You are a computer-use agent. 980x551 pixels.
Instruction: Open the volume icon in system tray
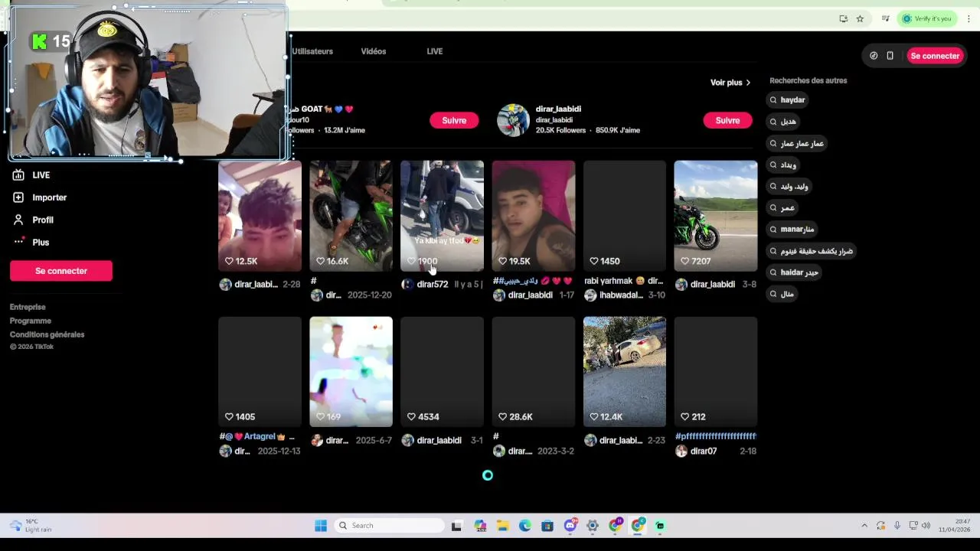926,526
